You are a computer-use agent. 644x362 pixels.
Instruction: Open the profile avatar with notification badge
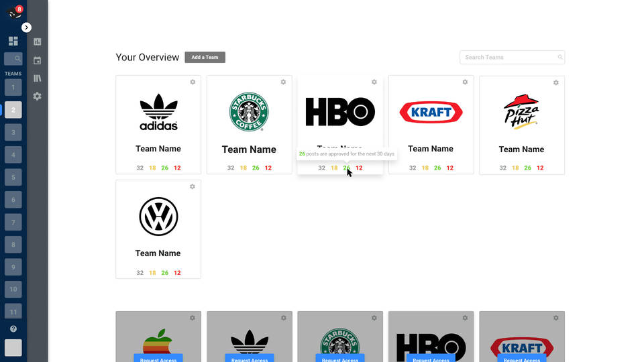tap(13, 11)
